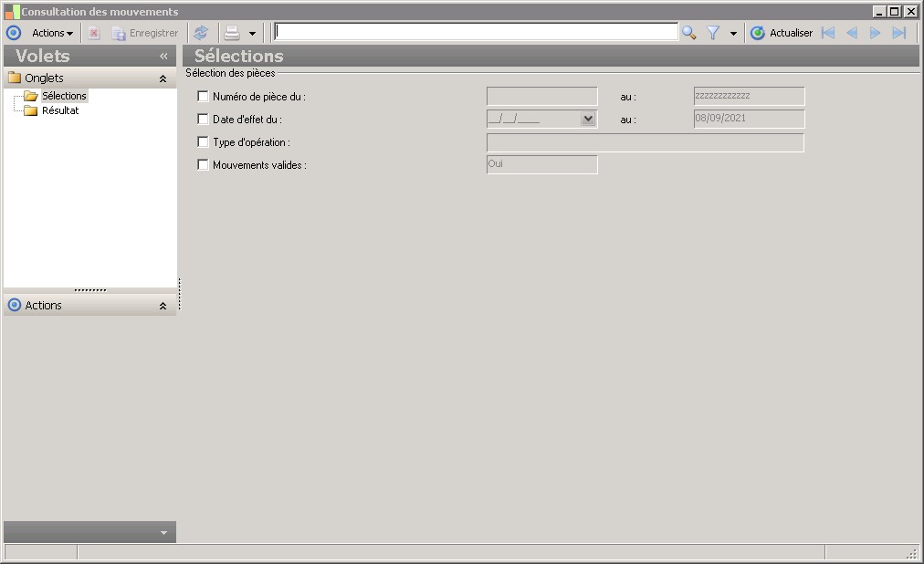Go to last record navigation arrow
This screenshot has width=924, height=564.
click(898, 33)
